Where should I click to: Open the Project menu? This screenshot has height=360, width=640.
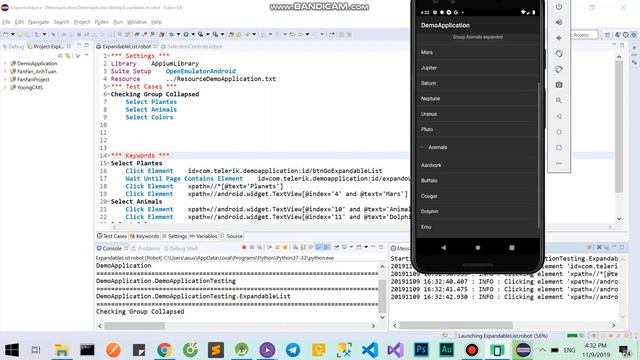click(x=82, y=22)
